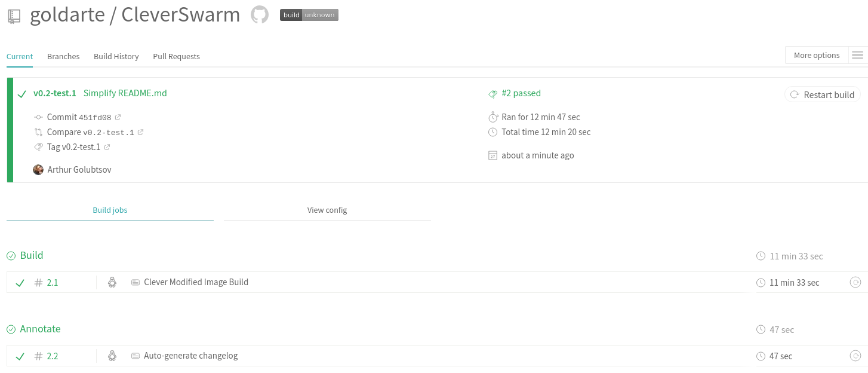868x373 pixels.
Task: Click Arthur Golubtsov's avatar image
Action: 38,170
